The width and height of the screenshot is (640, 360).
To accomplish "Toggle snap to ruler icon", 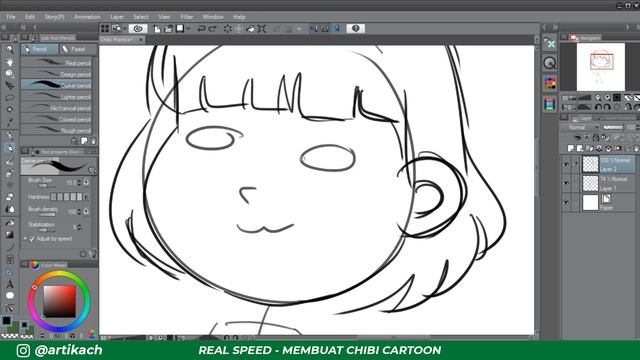I will pyautogui.click(x=313, y=29).
